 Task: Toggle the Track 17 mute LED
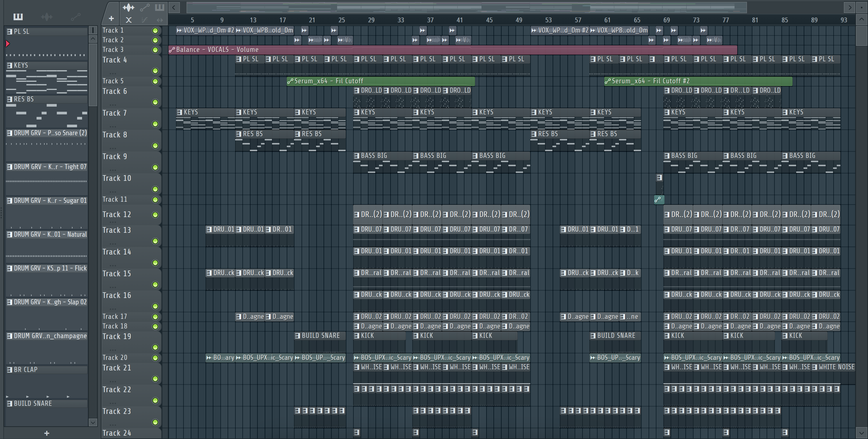tap(155, 317)
